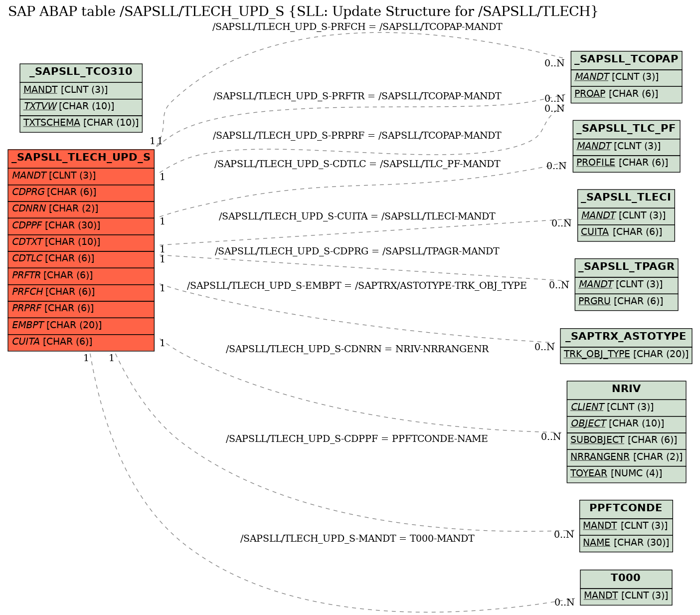Select NAME [CHAR (30)] field
The height and width of the screenshot is (615, 700).
coord(626,543)
